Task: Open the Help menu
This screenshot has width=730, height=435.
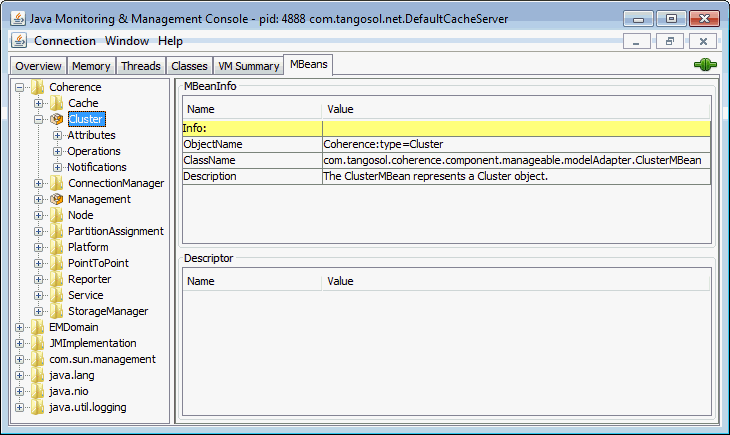Action: click(x=170, y=41)
